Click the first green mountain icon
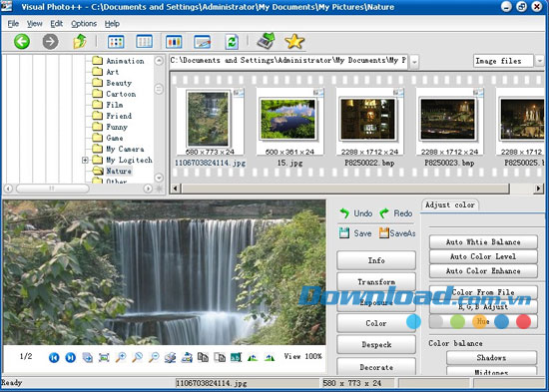The height and width of the screenshot is (392, 549). [253, 357]
